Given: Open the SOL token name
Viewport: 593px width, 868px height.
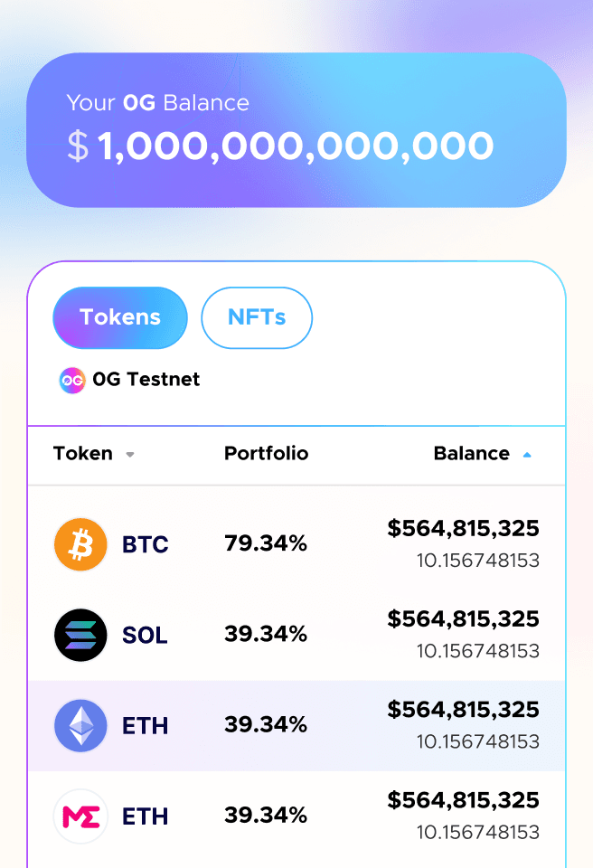Looking at the screenshot, I should coord(145,636).
